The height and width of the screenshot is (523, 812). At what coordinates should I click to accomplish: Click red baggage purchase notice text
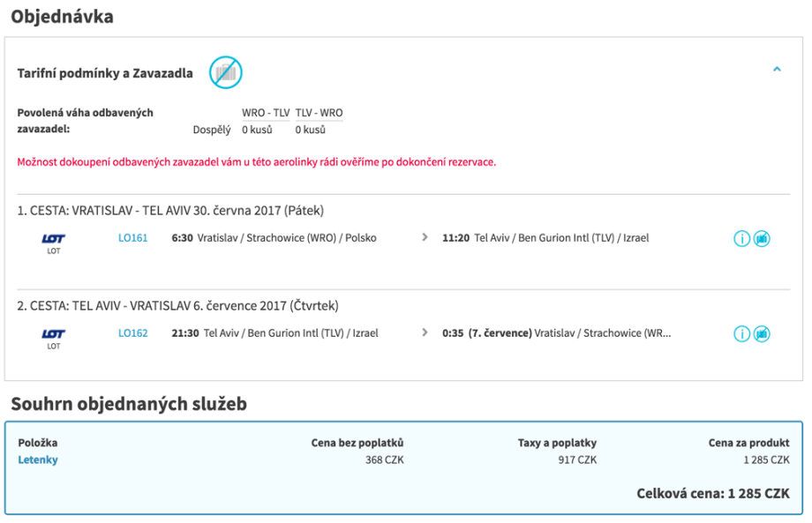256,162
